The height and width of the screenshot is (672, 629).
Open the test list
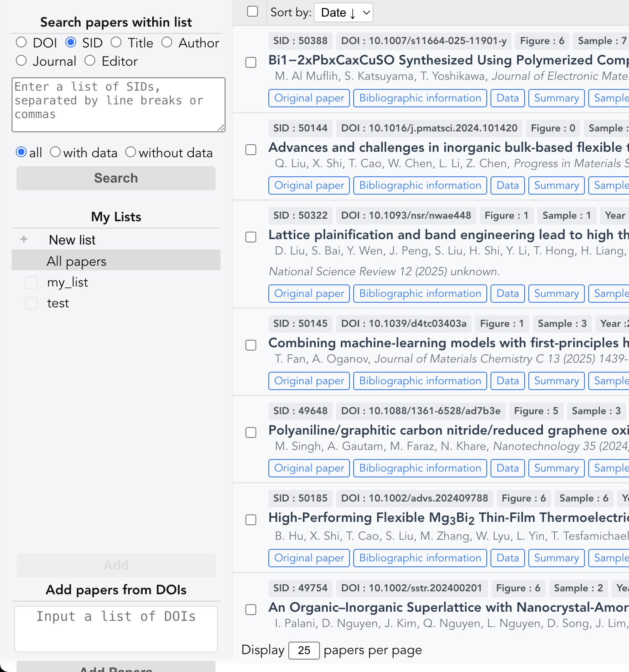pos(58,303)
